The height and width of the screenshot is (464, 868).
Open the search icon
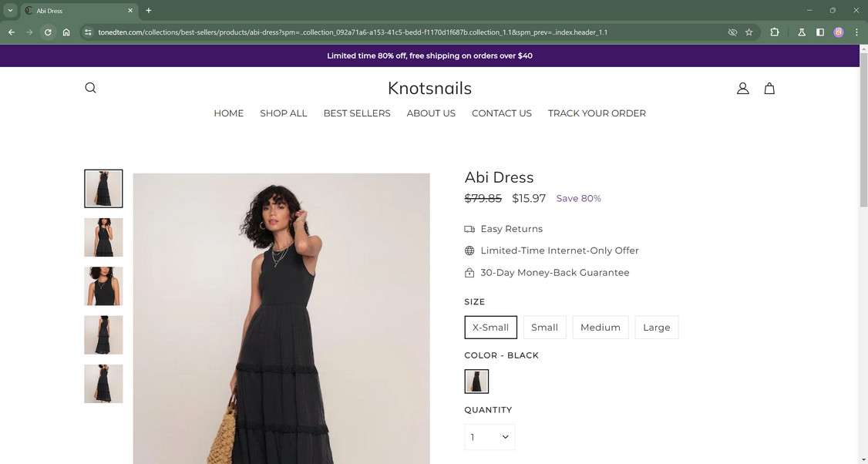coord(90,87)
